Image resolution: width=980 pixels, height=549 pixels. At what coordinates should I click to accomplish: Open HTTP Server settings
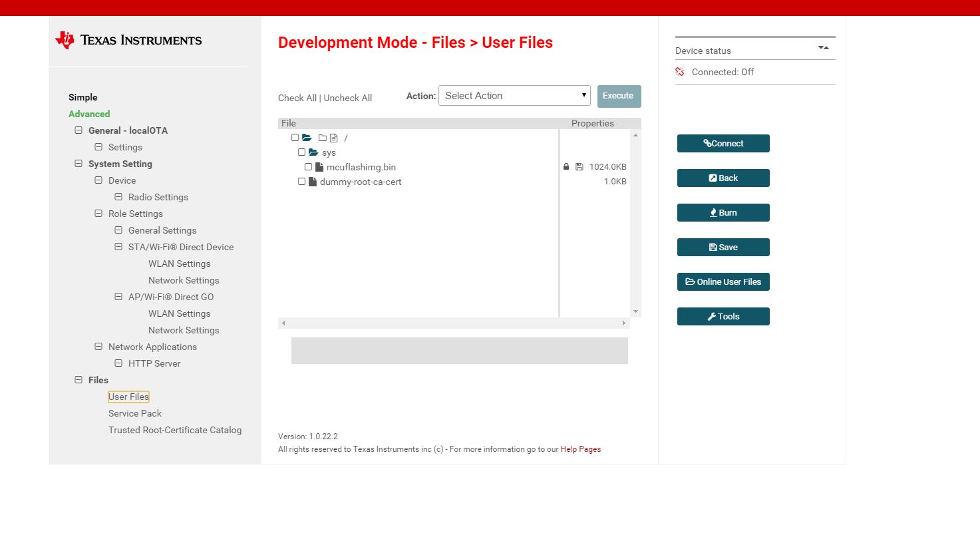[x=154, y=363]
